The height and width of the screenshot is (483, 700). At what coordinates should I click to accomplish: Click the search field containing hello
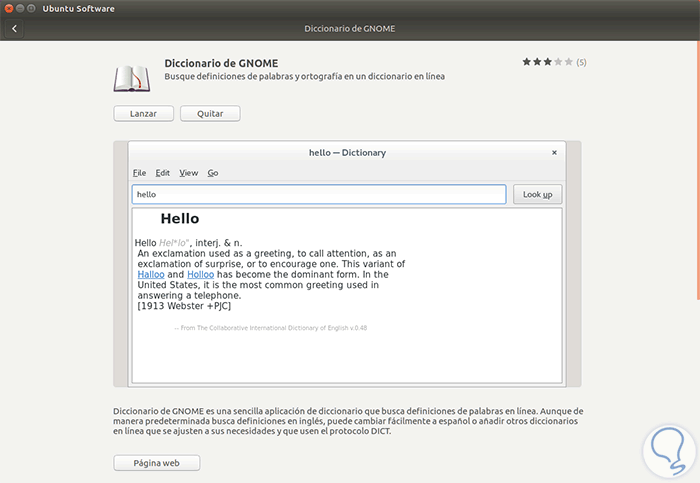(x=319, y=194)
